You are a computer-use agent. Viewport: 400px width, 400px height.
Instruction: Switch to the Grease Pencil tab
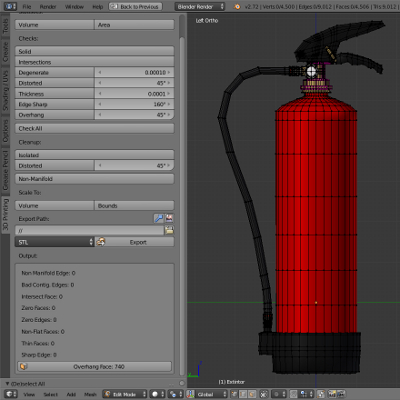pyautogui.click(x=5, y=171)
